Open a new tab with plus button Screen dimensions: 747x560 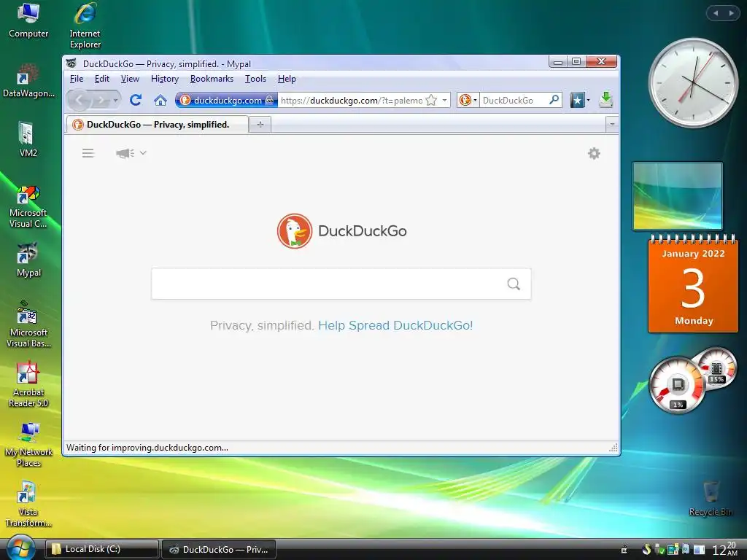pyautogui.click(x=260, y=124)
